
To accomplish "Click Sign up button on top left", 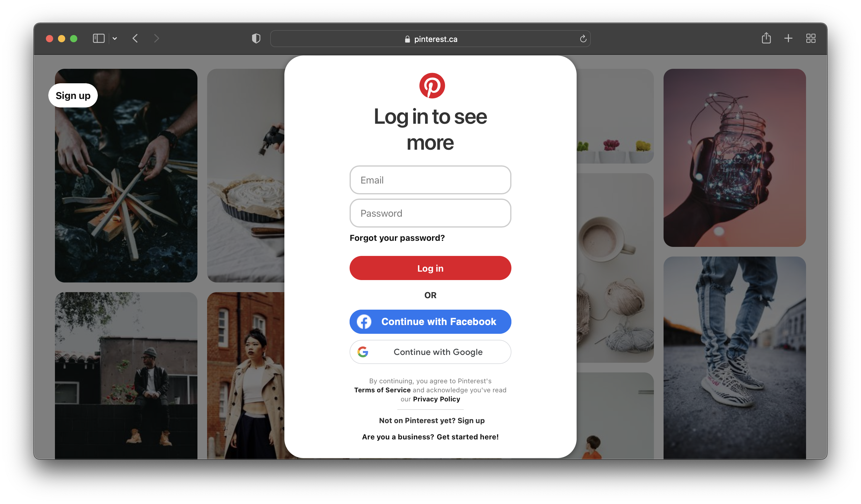I will (72, 95).
